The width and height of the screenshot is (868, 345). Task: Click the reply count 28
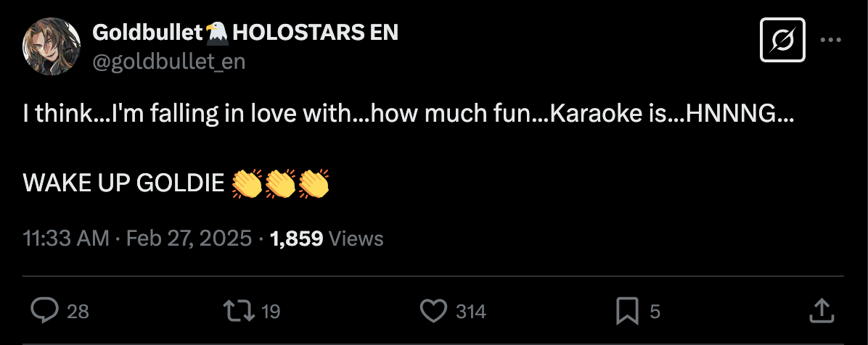coord(78,312)
